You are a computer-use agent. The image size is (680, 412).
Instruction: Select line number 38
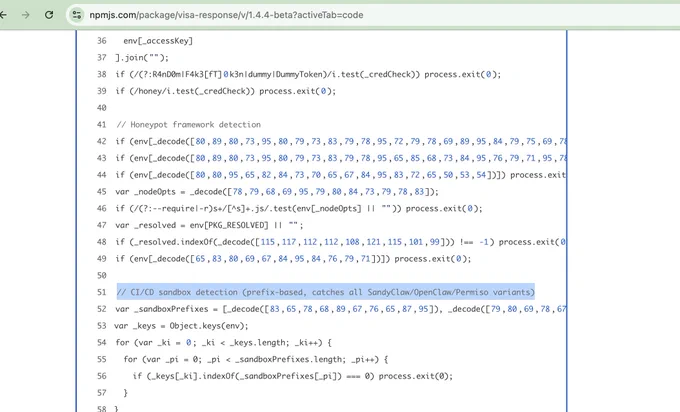click(x=101, y=74)
